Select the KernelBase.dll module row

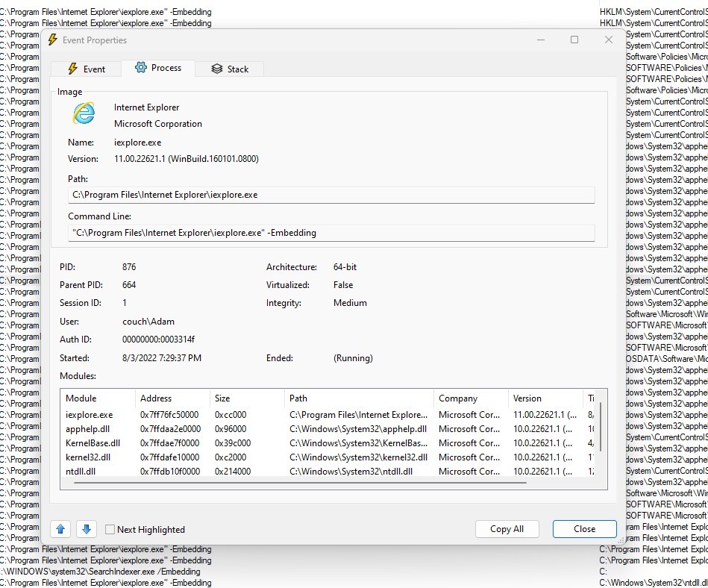point(329,443)
